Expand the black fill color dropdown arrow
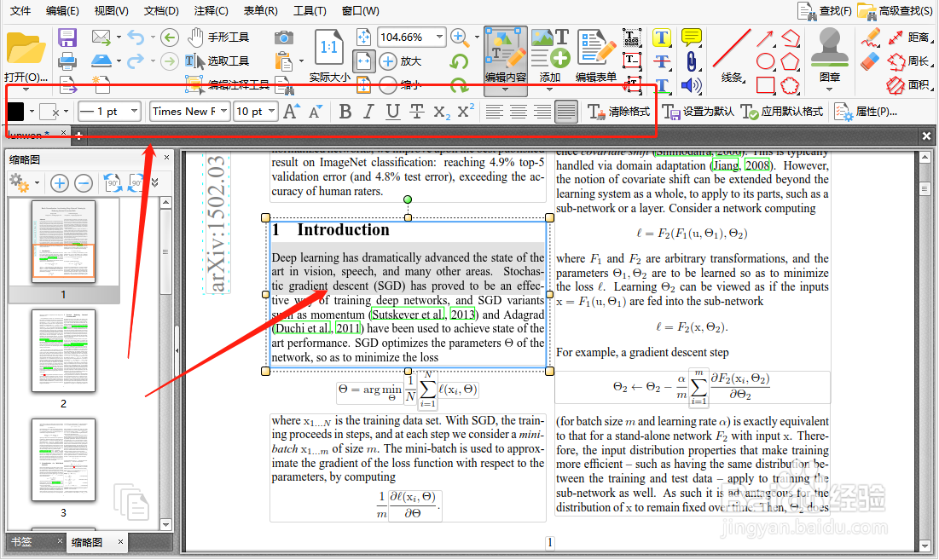Screen dimensions: 939x560 click(32, 112)
